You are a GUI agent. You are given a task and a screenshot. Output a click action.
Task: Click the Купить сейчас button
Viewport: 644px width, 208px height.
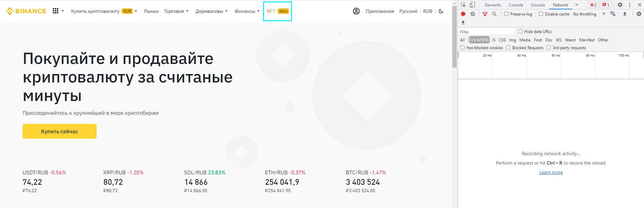coord(60,131)
